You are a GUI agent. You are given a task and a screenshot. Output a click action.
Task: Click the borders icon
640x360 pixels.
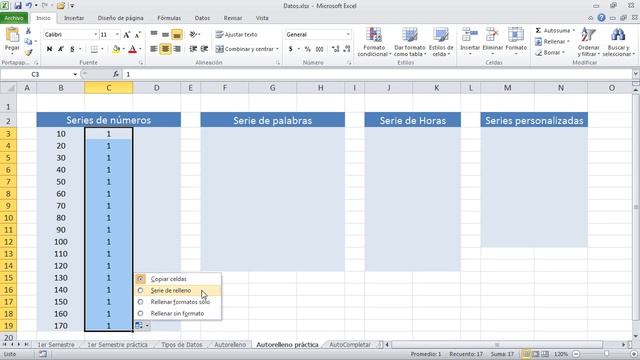click(x=94, y=49)
